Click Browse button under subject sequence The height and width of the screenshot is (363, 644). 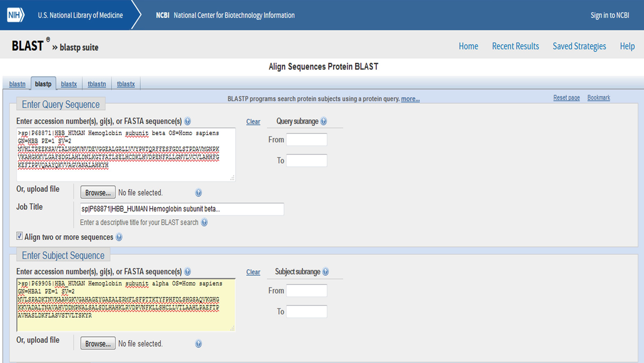coord(98,343)
